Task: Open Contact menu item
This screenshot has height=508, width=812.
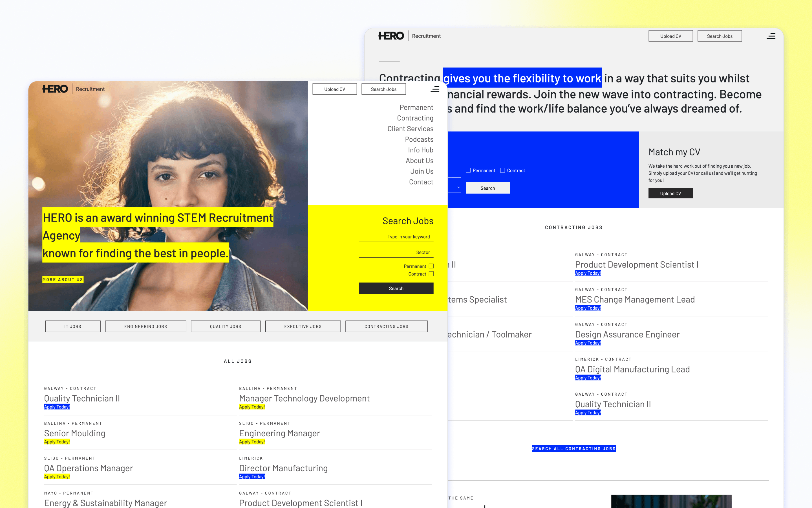Action: 421,182
